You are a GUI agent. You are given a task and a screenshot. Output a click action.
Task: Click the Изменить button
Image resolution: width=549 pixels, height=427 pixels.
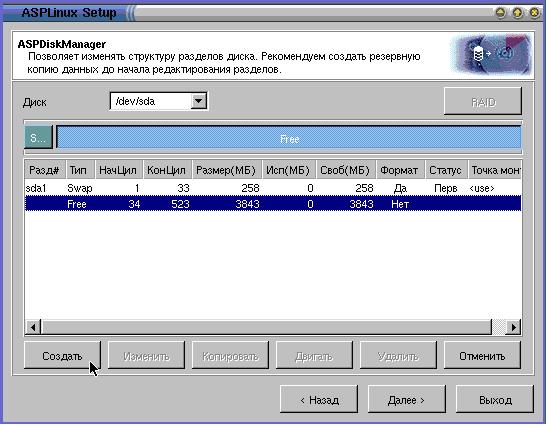coord(146,356)
